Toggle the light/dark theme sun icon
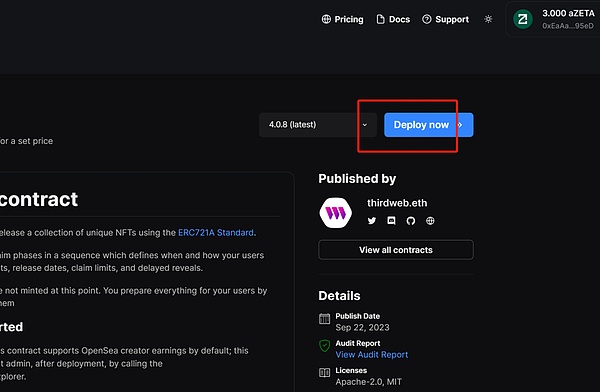This screenshot has width=600, height=392. pos(488,19)
